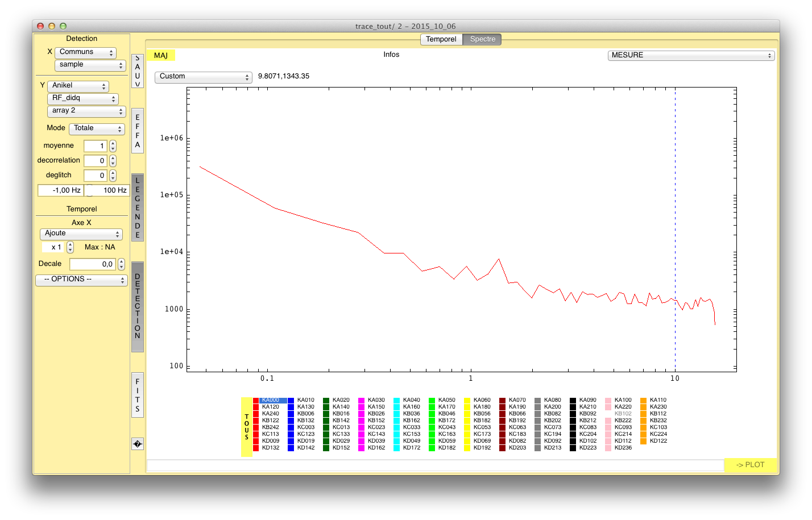This screenshot has width=812, height=520.
Task: Click the yellow square beside KA060
Action: pos(467,400)
